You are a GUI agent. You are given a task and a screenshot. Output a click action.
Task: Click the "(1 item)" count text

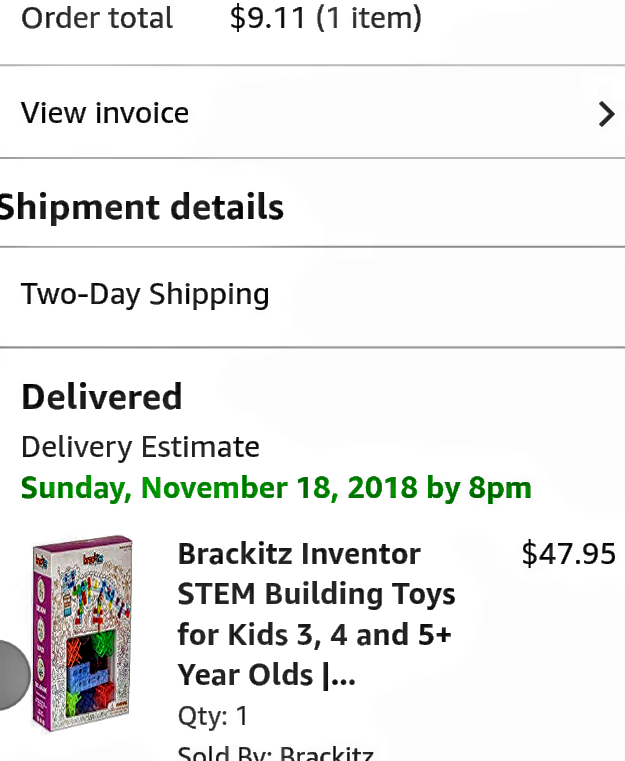click(368, 18)
